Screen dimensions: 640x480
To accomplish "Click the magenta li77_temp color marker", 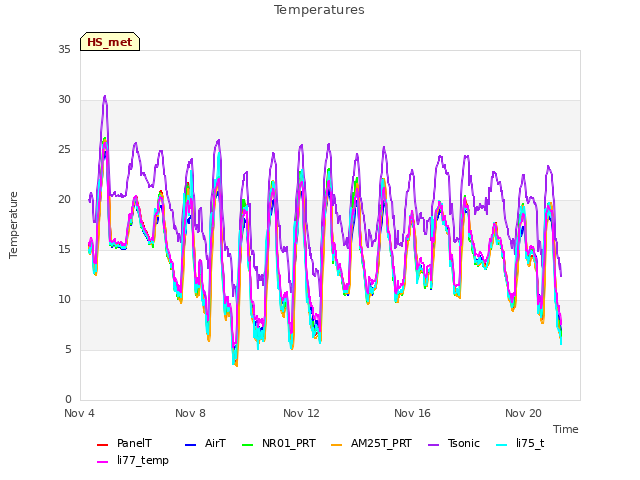I will [102, 462].
